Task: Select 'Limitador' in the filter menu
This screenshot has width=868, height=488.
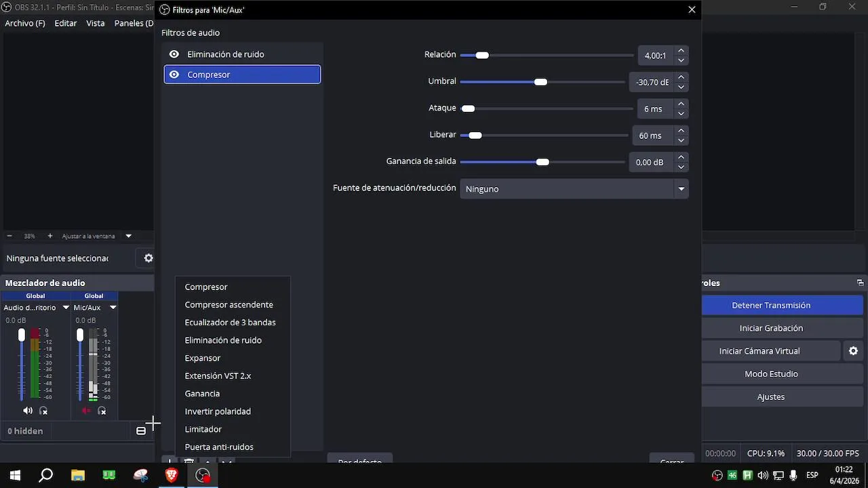Action: (203, 429)
